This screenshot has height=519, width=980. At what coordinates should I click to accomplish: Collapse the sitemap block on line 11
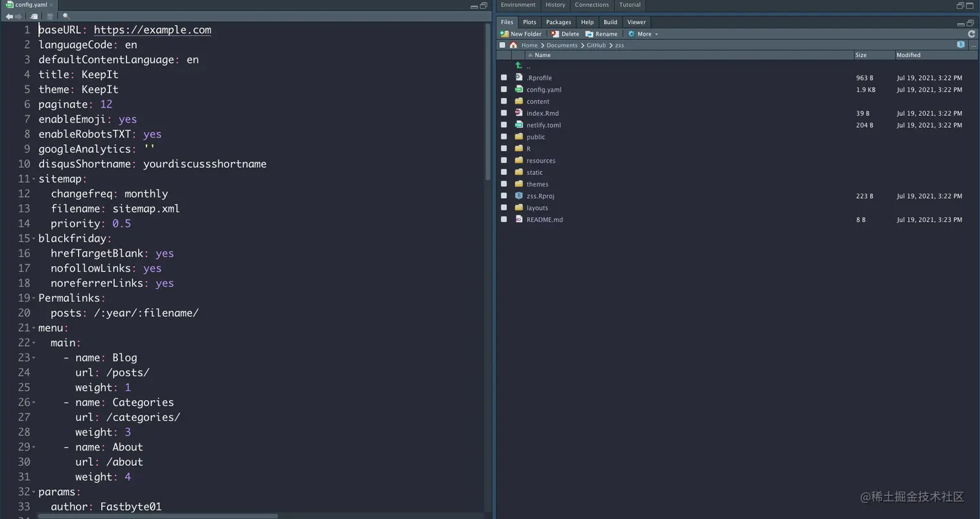pos(32,179)
